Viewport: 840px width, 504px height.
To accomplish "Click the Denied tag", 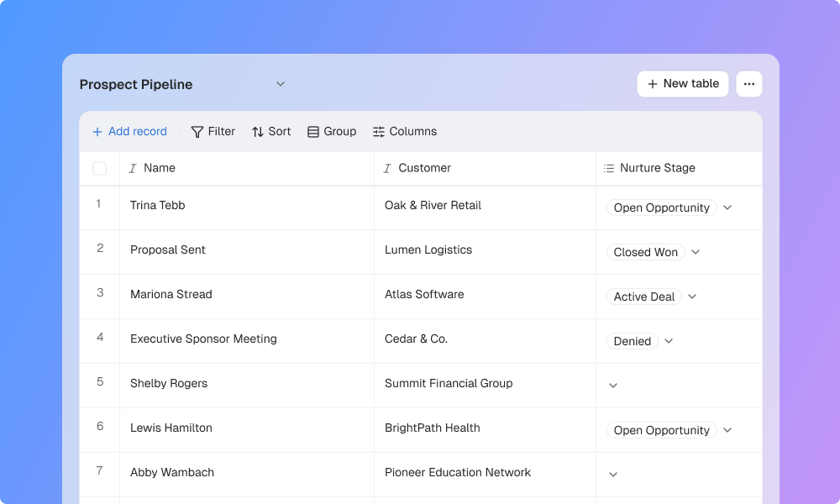I will [633, 341].
